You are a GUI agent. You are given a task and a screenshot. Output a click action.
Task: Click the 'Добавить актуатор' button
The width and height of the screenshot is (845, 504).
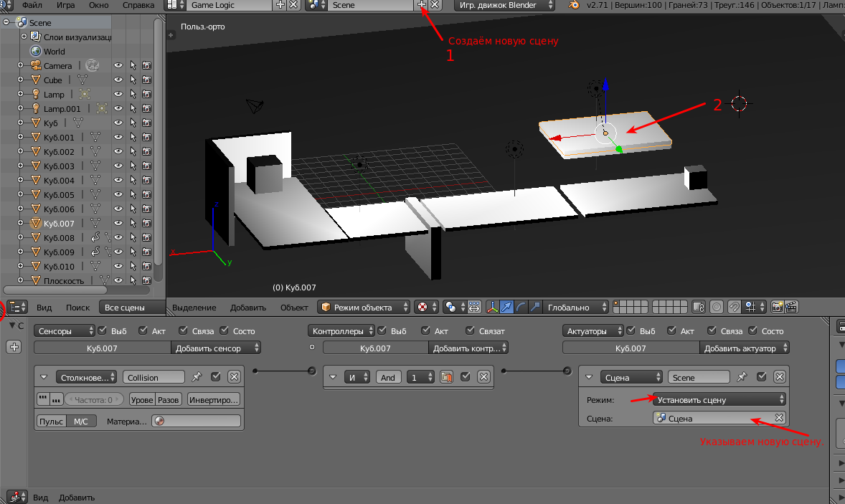pyautogui.click(x=744, y=348)
